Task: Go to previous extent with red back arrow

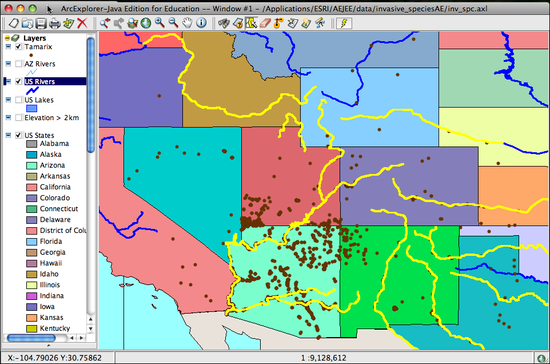Action: (105, 23)
